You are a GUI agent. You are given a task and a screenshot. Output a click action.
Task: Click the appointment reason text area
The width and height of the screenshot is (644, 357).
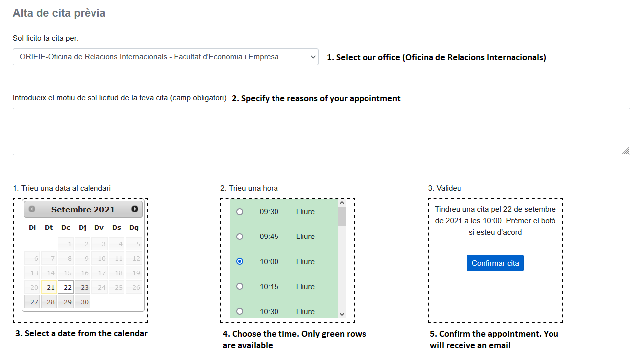point(321,131)
